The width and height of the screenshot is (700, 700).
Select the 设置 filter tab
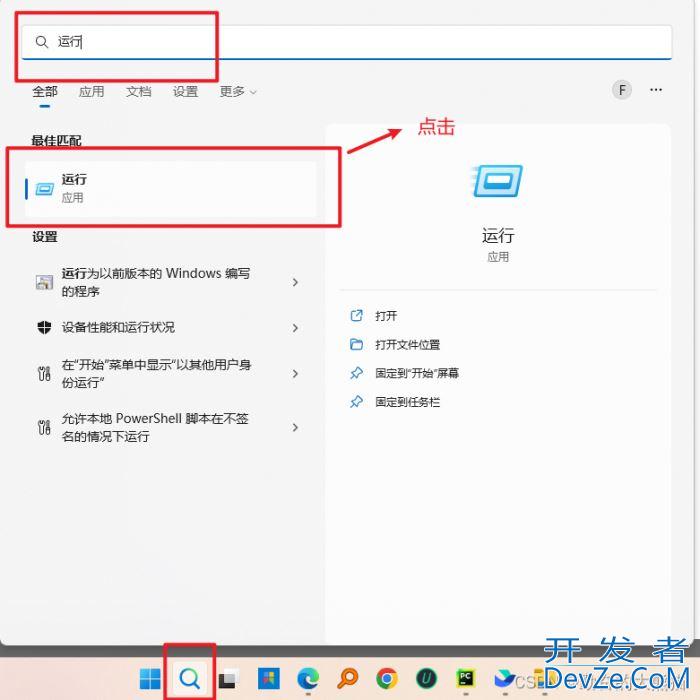tap(185, 91)
